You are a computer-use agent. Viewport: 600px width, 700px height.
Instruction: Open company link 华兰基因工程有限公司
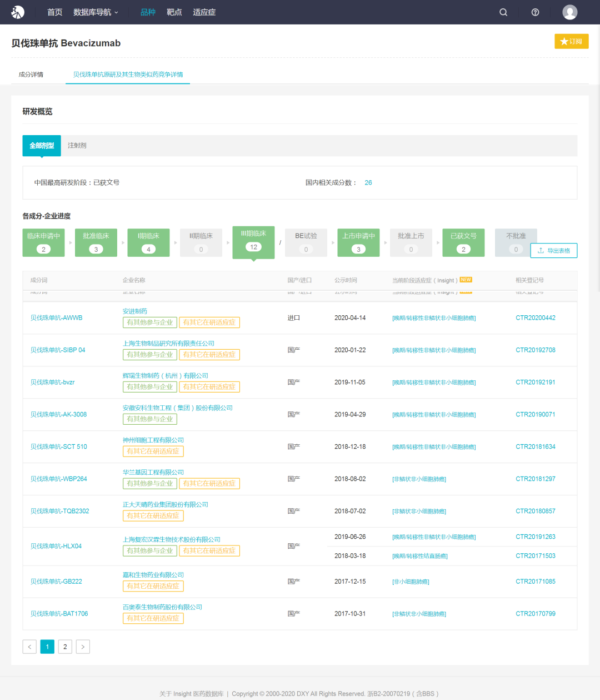[x=153, y=473]
